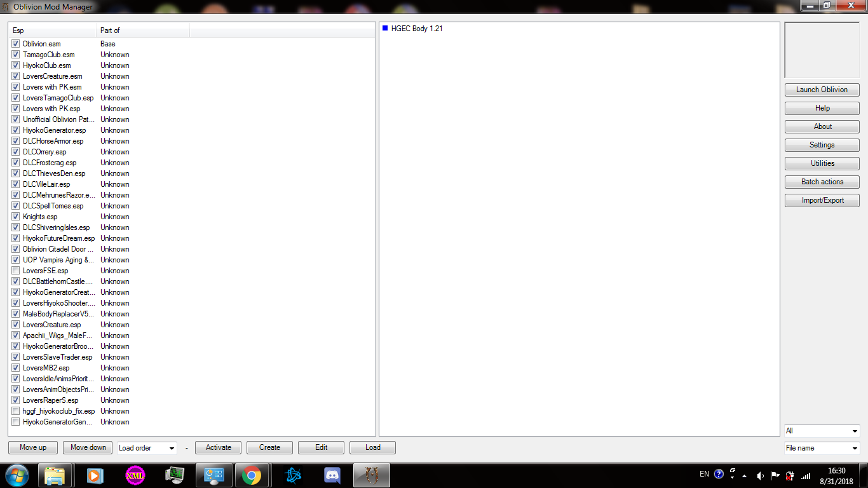Disable the Knights.esp checkbox
This screenshot has height=488, width=868.
pos(15,217)
